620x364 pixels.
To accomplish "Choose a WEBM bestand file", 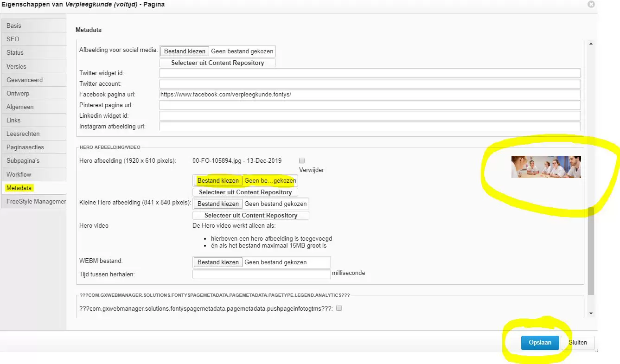I will (x=218, y=262).
